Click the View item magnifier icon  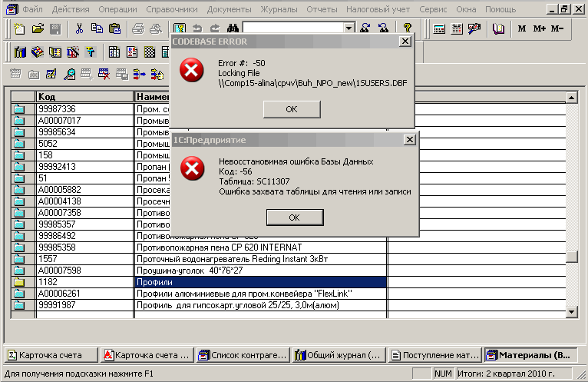pyautogui.click(x=69, y=75)
